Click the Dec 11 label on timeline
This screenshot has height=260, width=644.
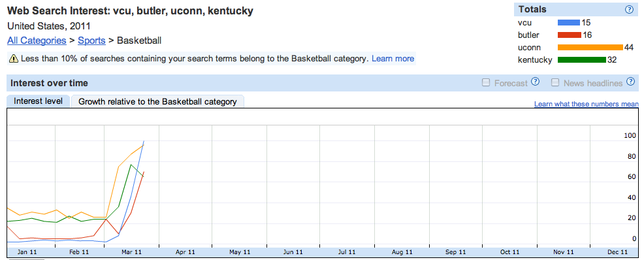pos(617,252)
